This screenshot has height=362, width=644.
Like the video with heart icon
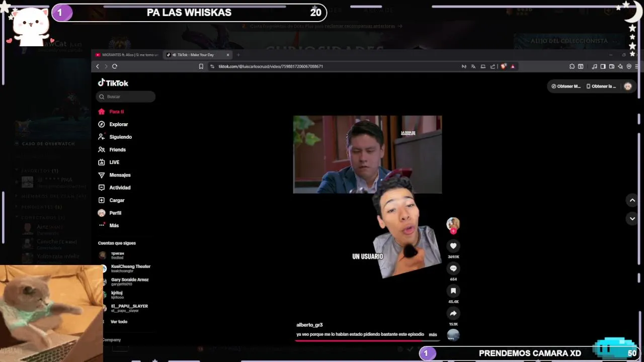coord(453,246)
